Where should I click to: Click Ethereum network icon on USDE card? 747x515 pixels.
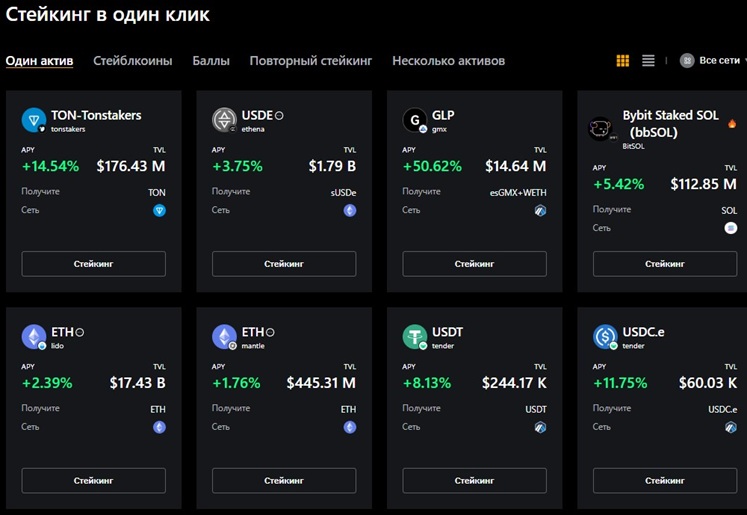pos(350,210)
